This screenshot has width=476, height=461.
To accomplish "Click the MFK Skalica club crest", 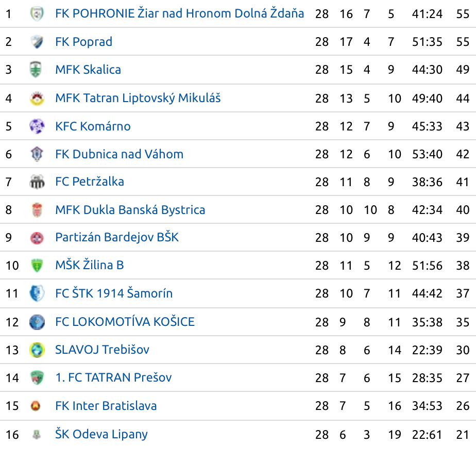I will (x=36, y=69).
